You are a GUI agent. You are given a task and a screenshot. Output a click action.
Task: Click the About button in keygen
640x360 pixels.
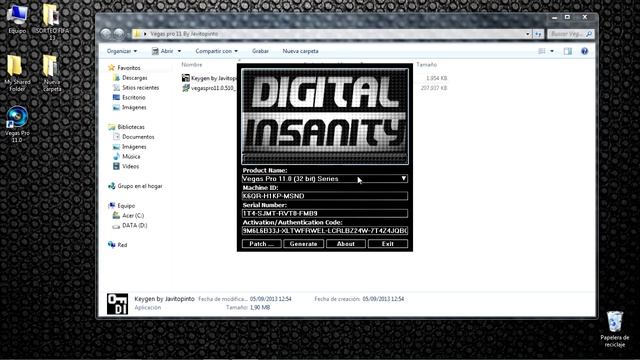click(346, 244)
